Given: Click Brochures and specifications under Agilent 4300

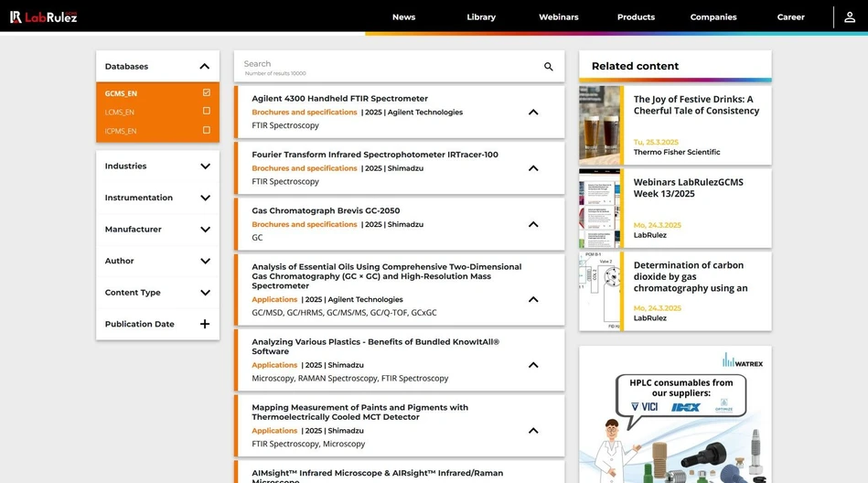Looking at the screenshot, I should point(305,112).
